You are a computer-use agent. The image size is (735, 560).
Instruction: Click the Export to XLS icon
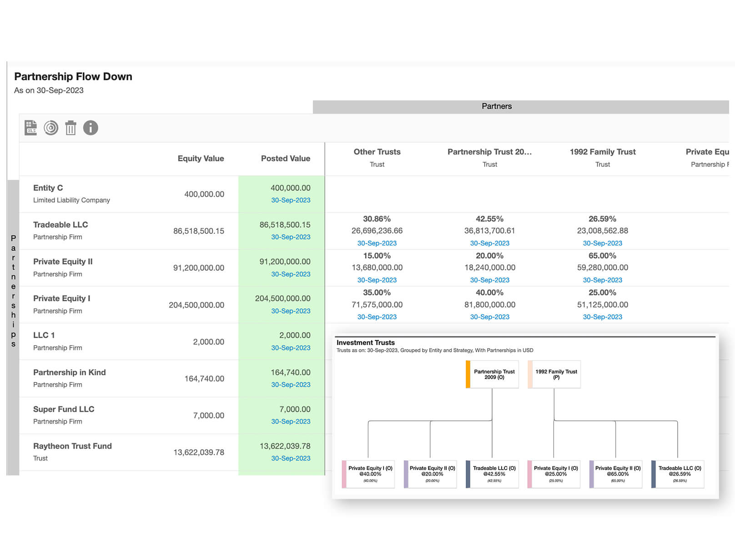point(31,128)
